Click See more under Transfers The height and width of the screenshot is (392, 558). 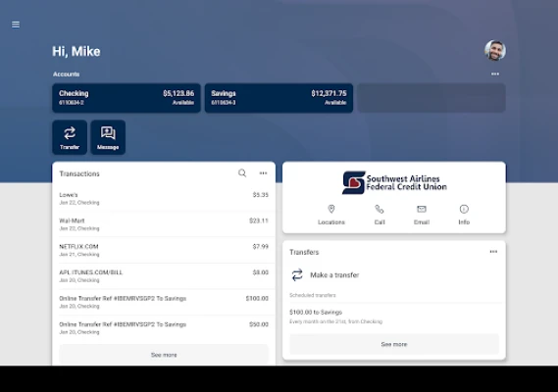click(394, 344)
